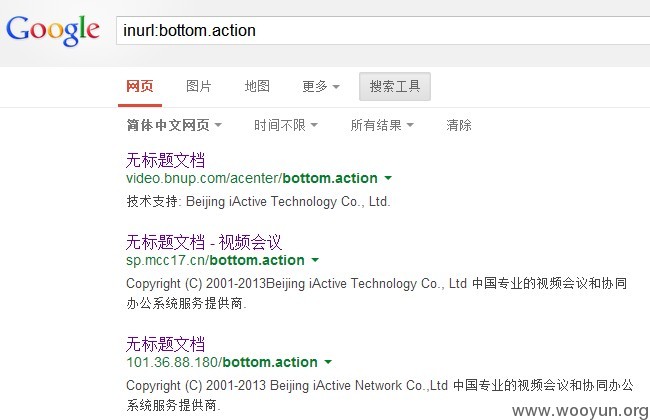The width and height of the screenshot is (650, 420).
Task: Click the video.bnup.com/acenter/bottom.action URL
Action: pyautogui.click(x=252, y=178)
